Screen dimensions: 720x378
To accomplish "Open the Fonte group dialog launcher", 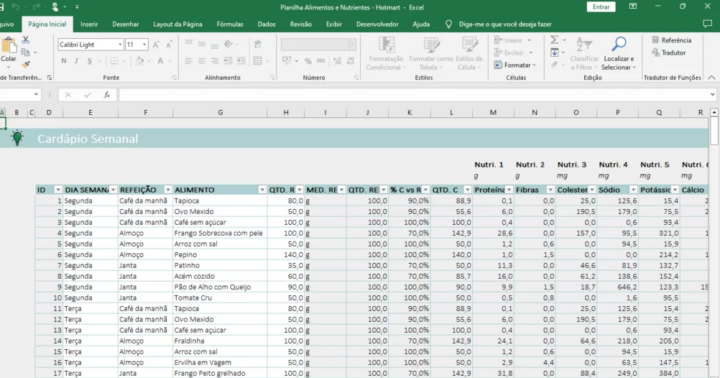I will click(174, 78).
